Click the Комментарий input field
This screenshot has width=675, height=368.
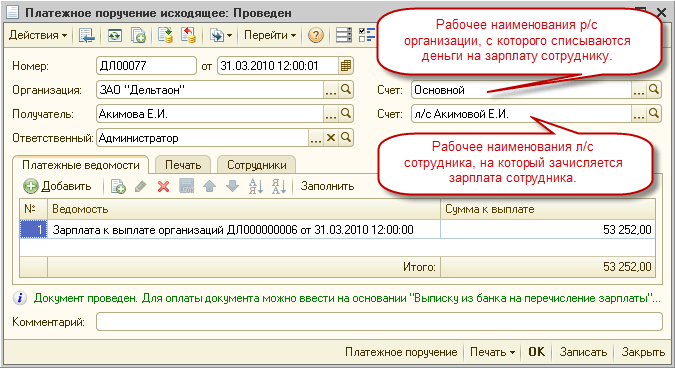pyautogui.click(x=379, y=322)
